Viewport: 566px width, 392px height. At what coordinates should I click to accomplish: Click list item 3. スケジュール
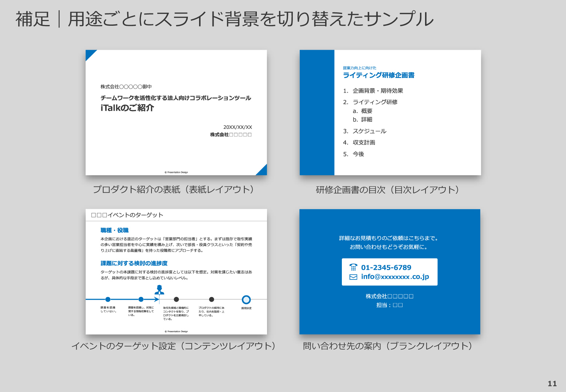click(365, 131)
